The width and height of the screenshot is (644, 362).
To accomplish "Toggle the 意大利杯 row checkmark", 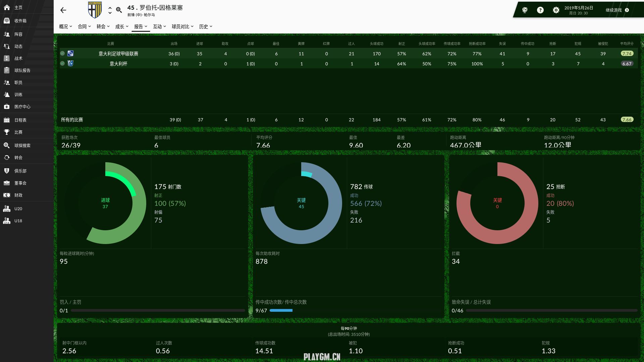I will [62, 63].
